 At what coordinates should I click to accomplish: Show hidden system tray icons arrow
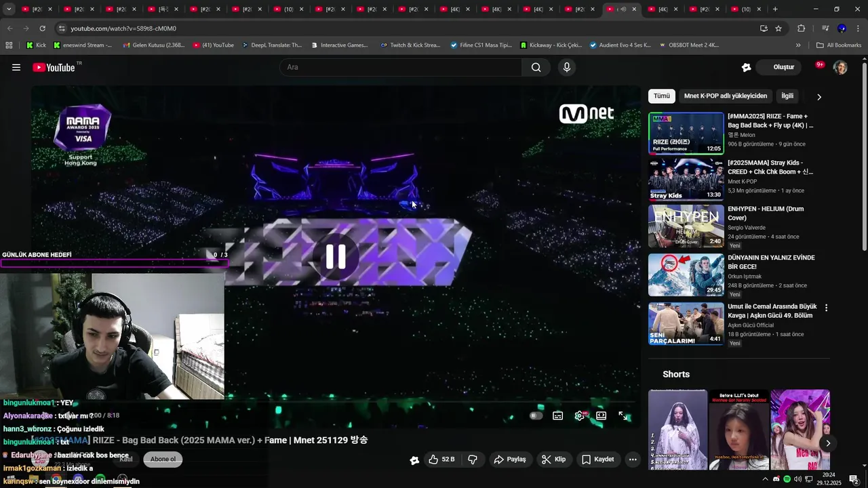point(766,479)
